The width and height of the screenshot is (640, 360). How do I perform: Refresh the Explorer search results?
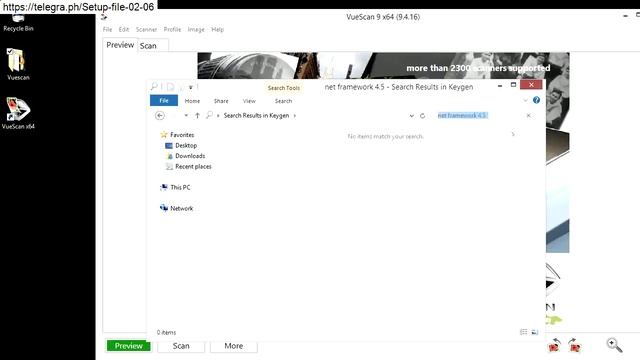[422, 116]
